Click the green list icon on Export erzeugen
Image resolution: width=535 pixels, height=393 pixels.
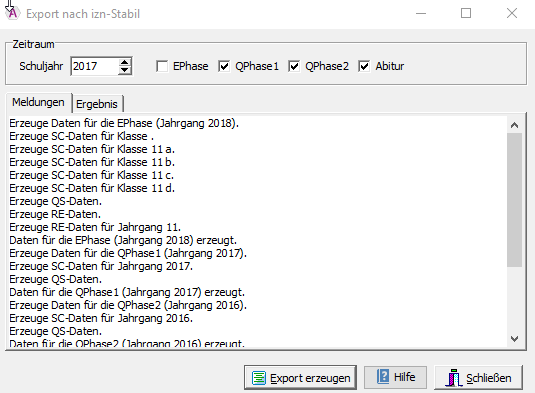(x=259, y=378)
